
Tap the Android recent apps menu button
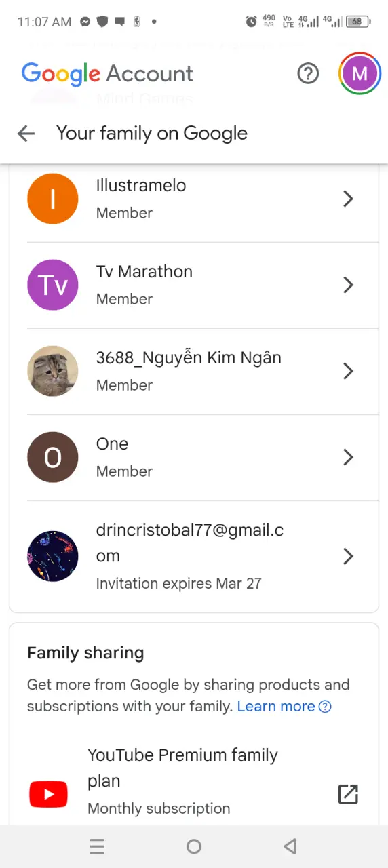[x=97, y=846]
